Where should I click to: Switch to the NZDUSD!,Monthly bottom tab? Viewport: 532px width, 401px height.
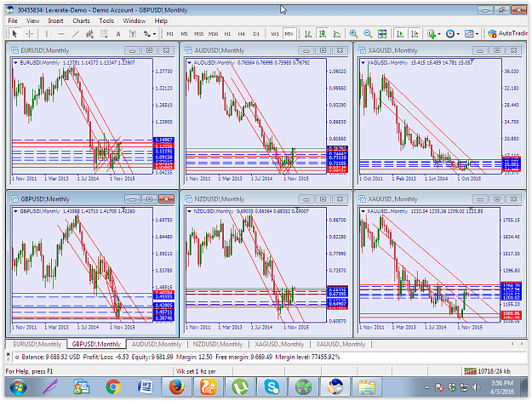coord(218,344)
